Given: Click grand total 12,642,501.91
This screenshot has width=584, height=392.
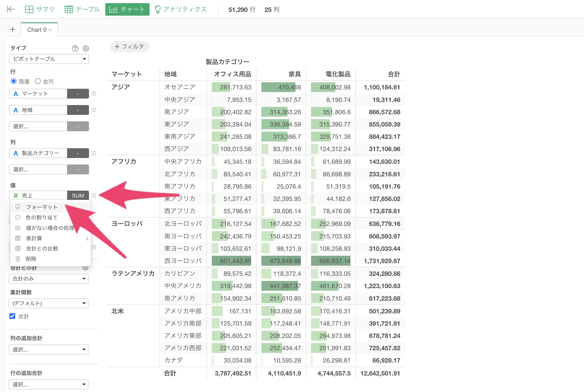Looking at the screenshot, I should pyautogui.click(x=380, y=373).
